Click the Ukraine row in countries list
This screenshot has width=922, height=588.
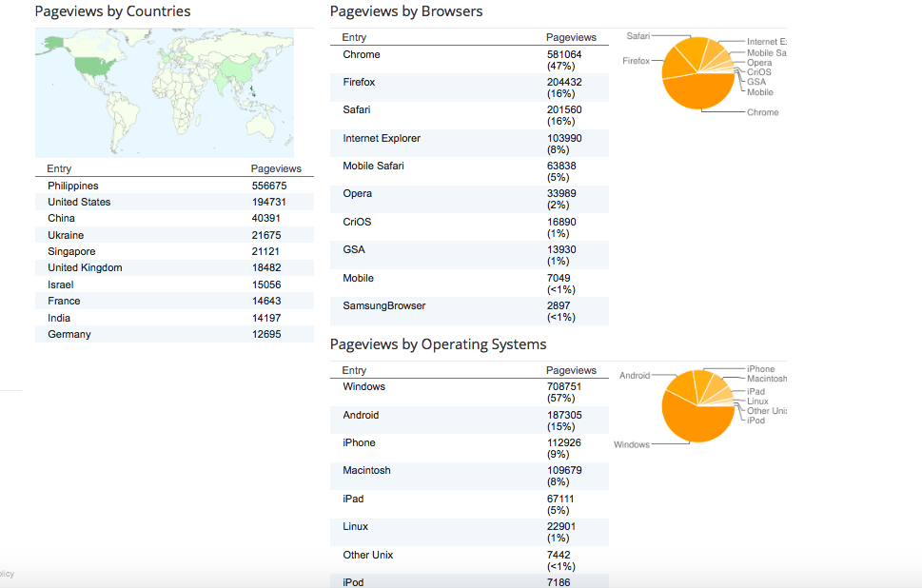click(x=174, y=235)
